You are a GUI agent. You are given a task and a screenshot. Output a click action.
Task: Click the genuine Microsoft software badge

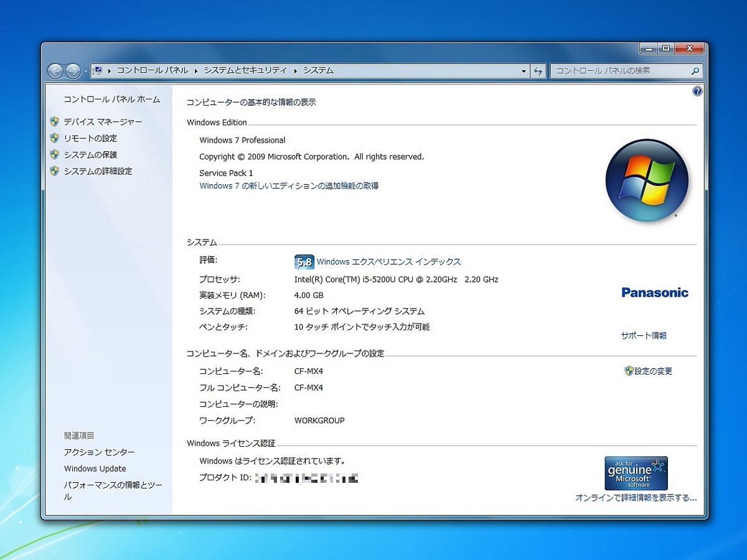pos(636,474)
